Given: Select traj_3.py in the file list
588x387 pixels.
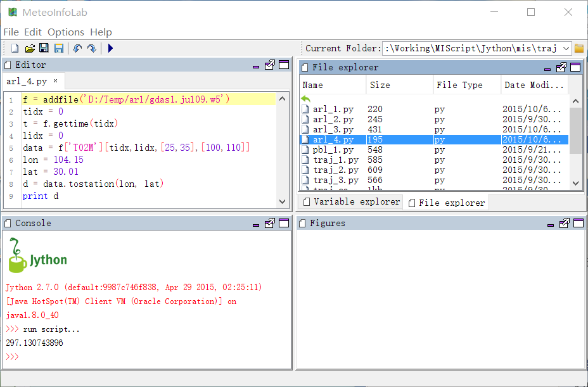Looking at the screenshot, I should point(434,180).
